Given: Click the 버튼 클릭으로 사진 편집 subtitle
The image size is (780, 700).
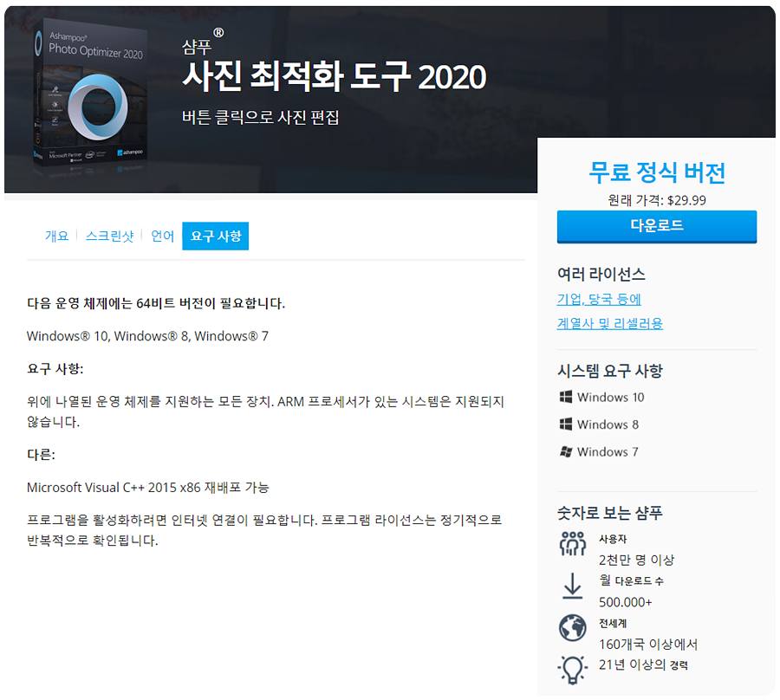Looking at the screenshot, I should 261,117.
